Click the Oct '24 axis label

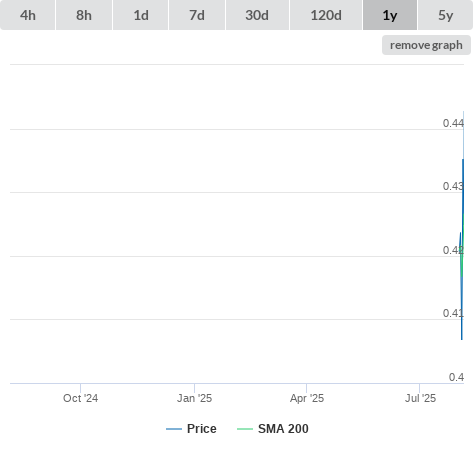click(x=80, y=398)
